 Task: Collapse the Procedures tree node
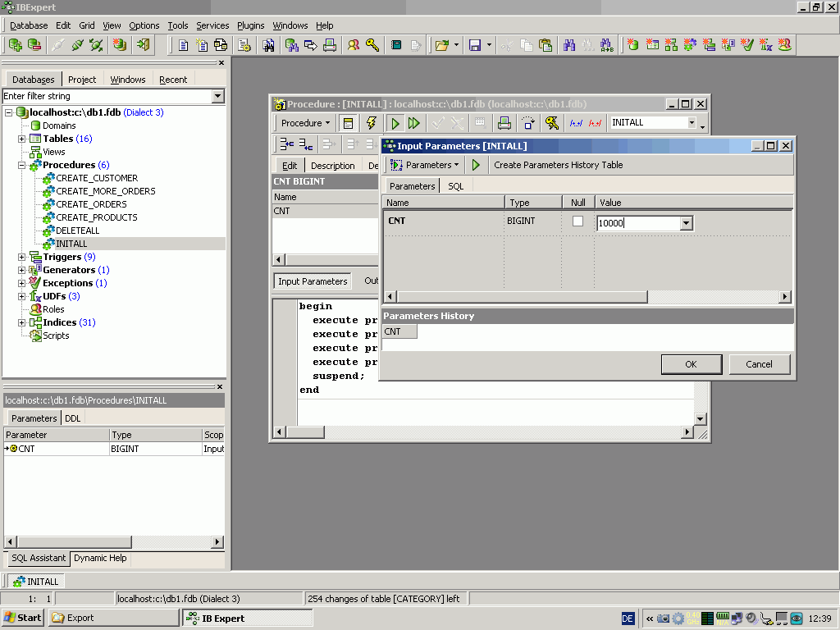point(22,165)
